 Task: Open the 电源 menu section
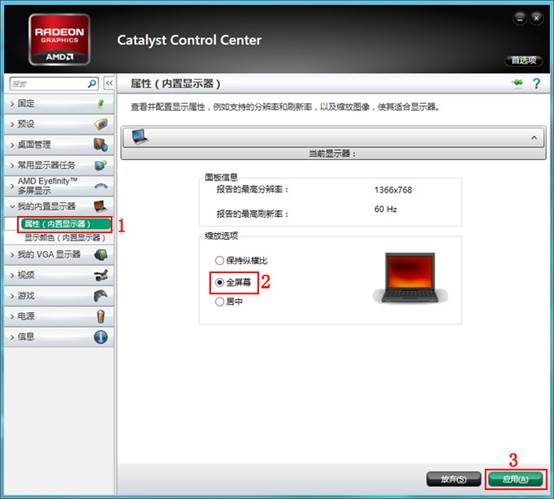coord(59,316)
